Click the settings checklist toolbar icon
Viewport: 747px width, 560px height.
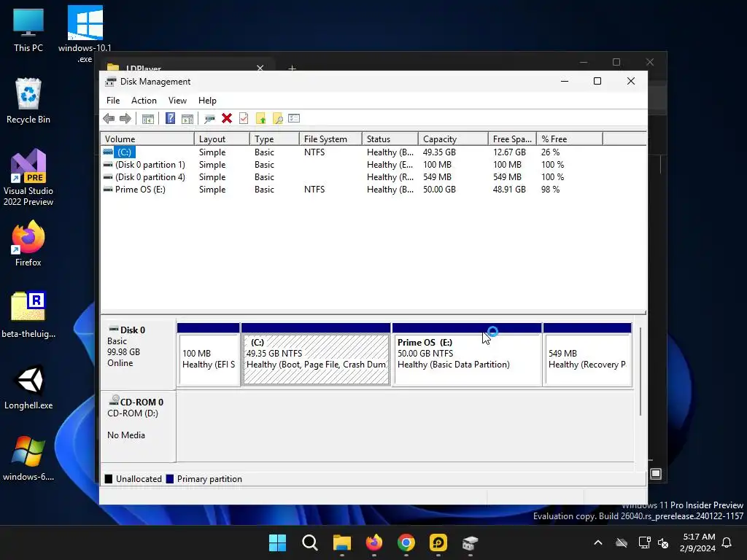(294, 118)
